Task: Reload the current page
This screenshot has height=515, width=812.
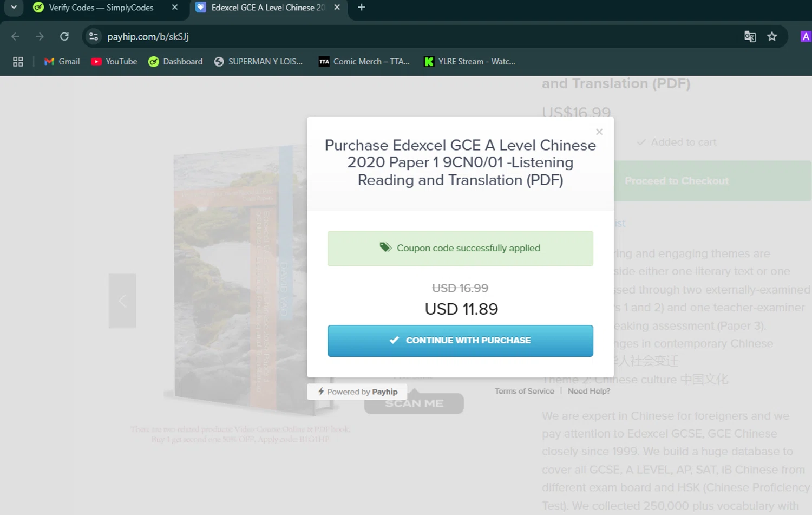Action: 64,36
